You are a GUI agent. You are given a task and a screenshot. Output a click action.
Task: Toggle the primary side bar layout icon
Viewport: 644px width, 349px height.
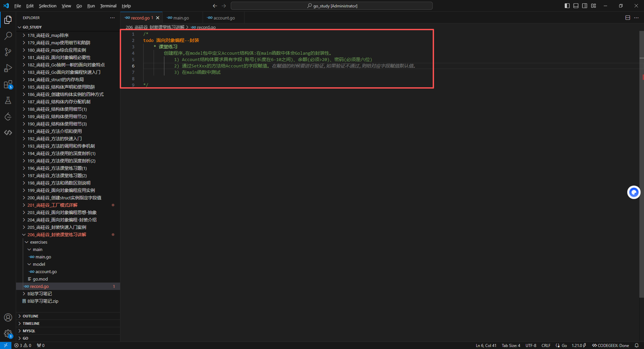click(567, 6)
